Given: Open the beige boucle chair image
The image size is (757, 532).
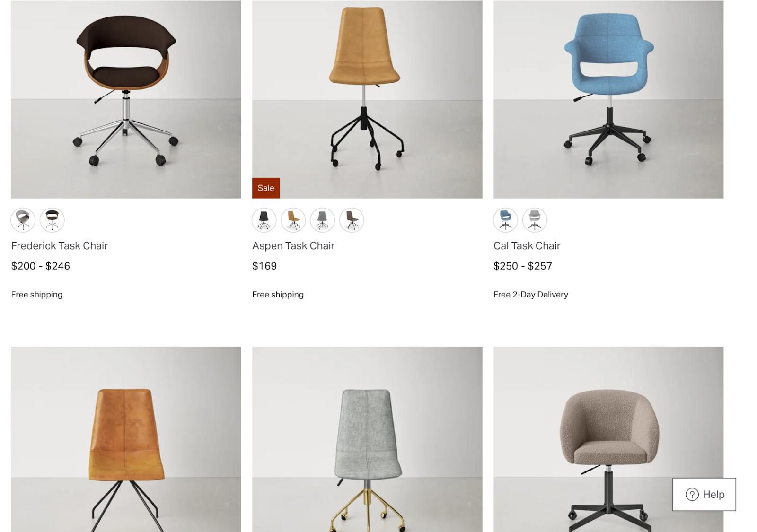Looking at the screenshot, I should (608, 439).
